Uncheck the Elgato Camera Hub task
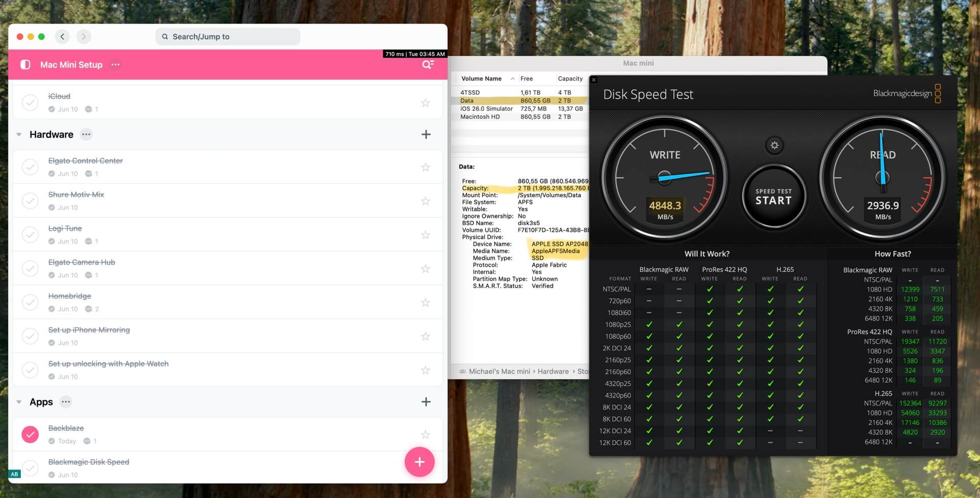The image size is (980, 498). (x=30, y=269)
